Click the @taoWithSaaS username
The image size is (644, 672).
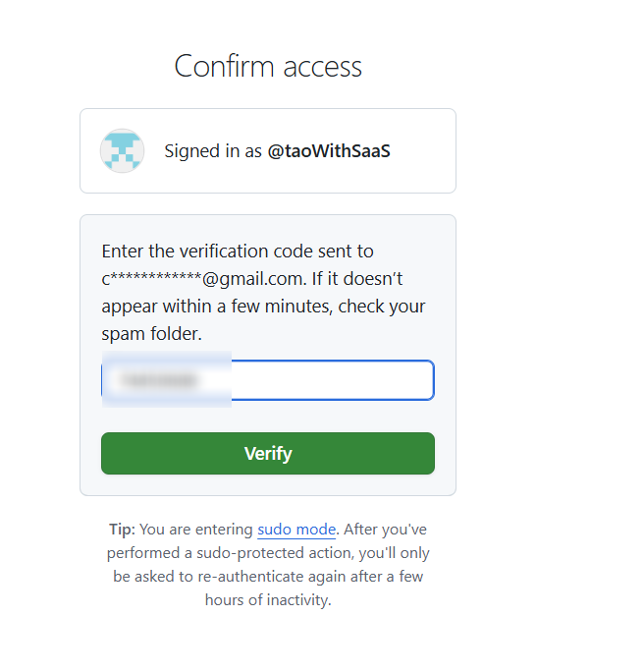pyautogui.click(x=329, y=151)
